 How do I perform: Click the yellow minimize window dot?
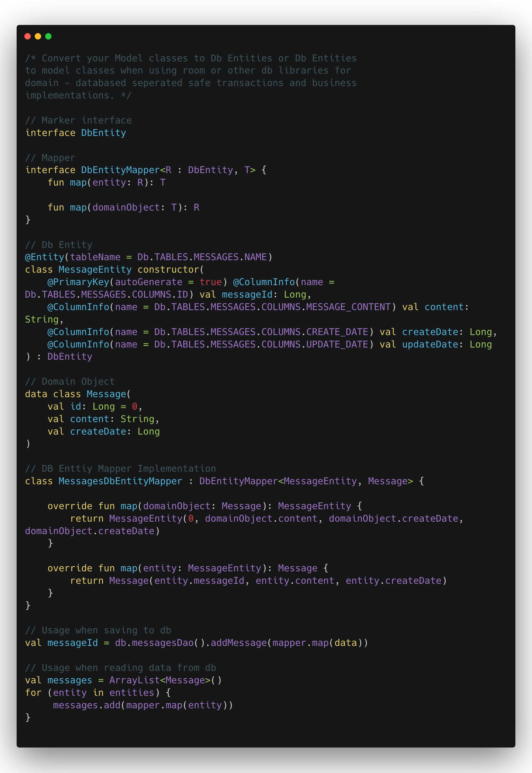click(x=38, y=36)
